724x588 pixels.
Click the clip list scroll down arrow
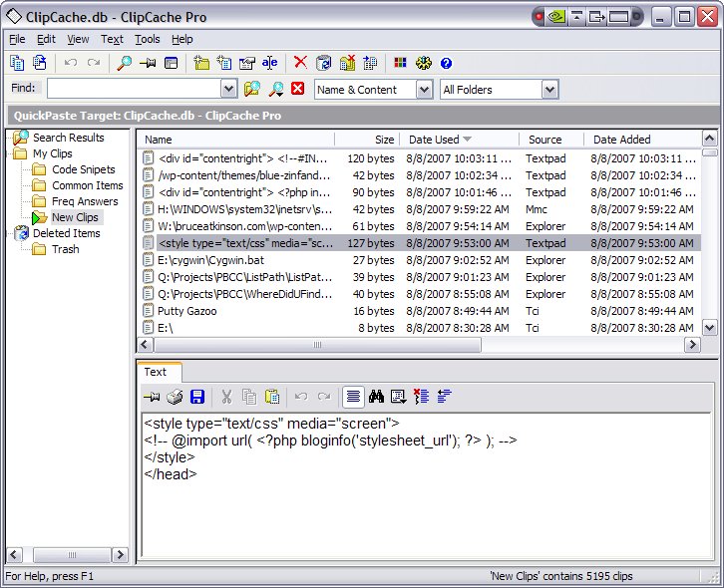[710, 328]
